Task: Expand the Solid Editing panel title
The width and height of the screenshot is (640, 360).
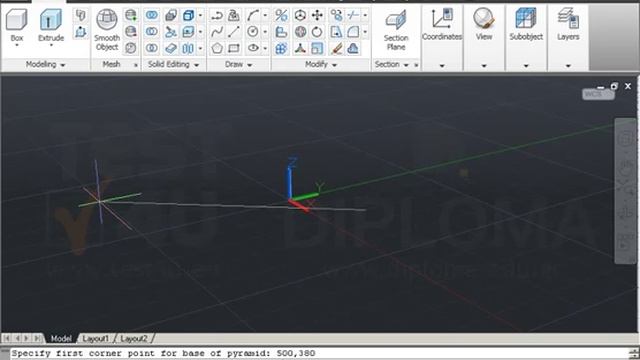Action: 173,64
